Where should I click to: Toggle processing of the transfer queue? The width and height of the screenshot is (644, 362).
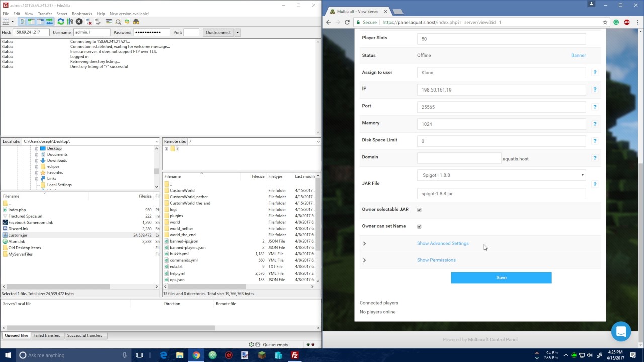pos(70,22)
